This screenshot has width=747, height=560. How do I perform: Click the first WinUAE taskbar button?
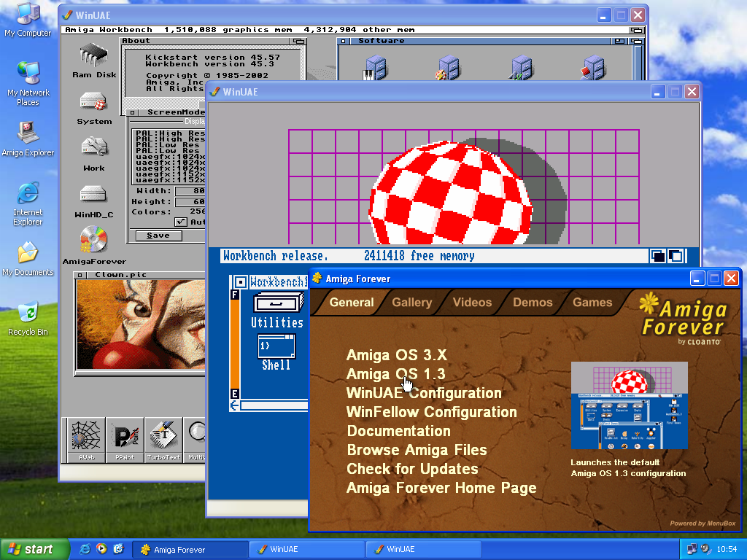click(x=307, y=549)
